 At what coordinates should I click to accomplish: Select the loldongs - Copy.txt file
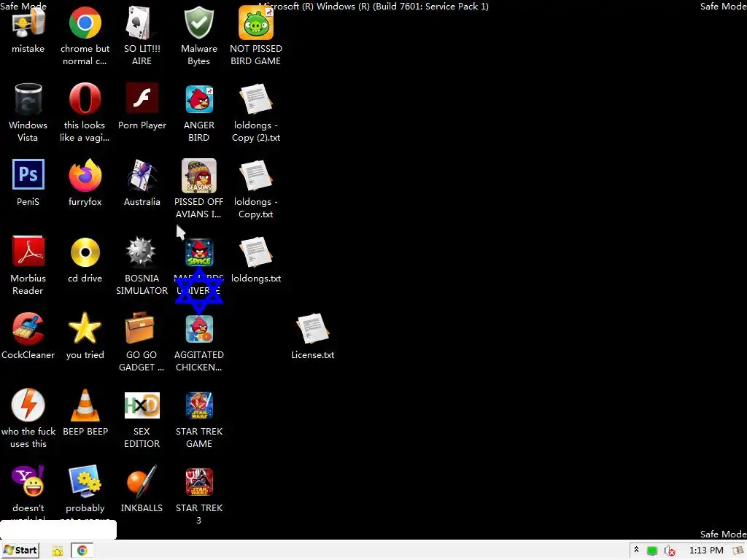click(x=256, y=175)
